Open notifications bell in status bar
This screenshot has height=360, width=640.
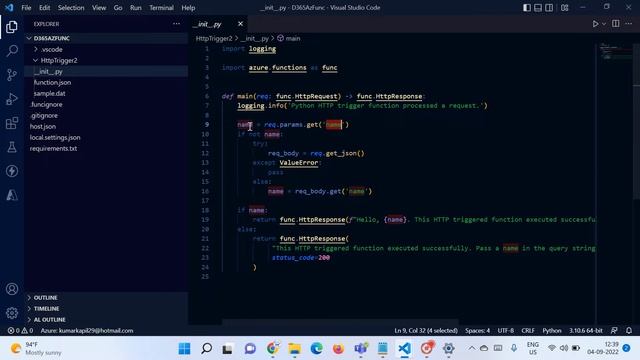click(629, 331)
